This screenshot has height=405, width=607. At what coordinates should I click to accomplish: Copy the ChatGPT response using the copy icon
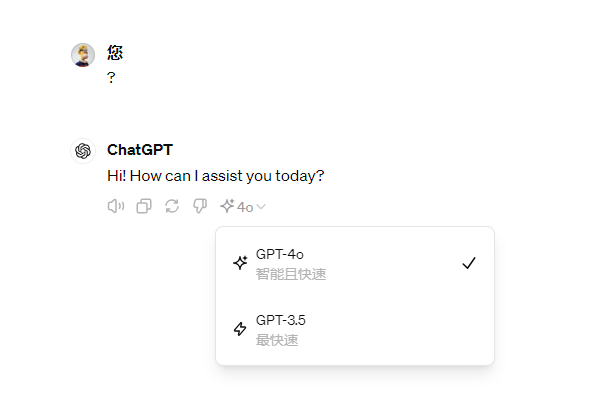144,206
